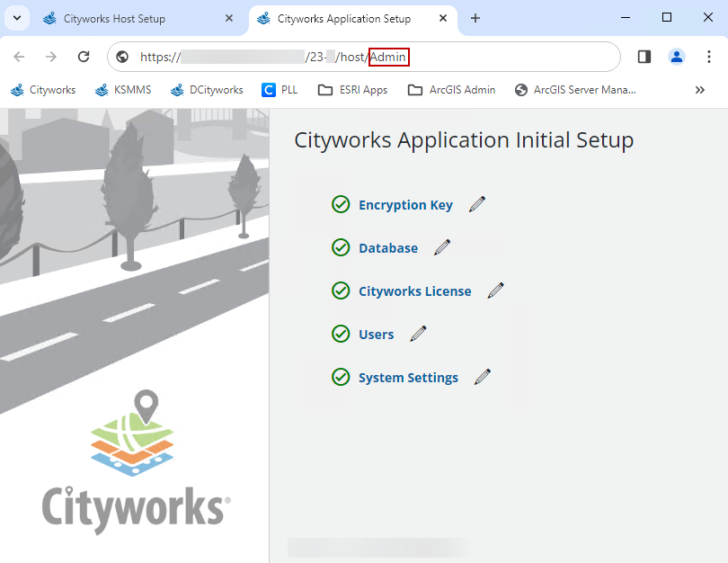Screen dimensions: 728x563
Task: Click the green checkmark beside Database
Action: click(341, 247)
